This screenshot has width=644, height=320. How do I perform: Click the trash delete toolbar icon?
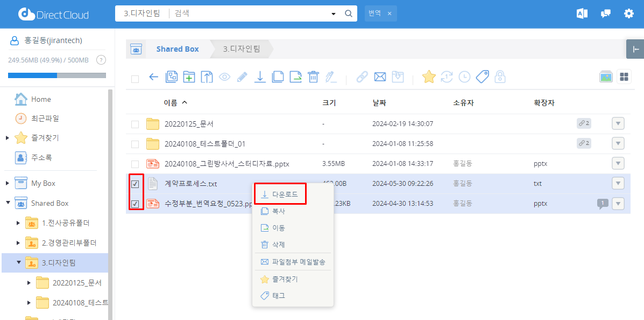click(313, 77)
